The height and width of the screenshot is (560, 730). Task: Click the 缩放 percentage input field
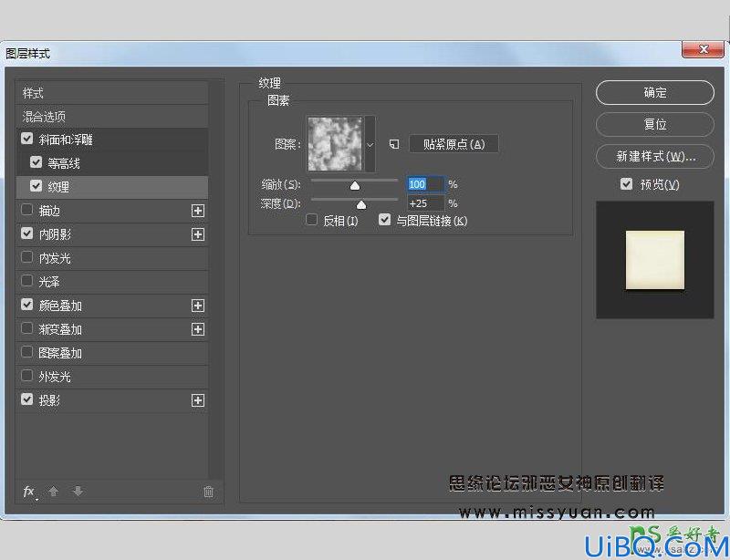tap(426, 184)
